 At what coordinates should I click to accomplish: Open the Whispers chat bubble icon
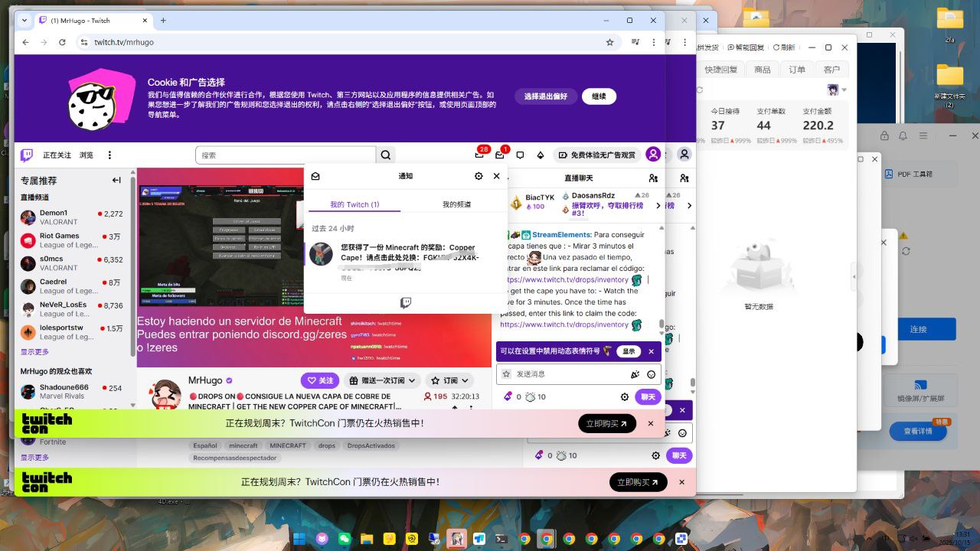point(520,155)
